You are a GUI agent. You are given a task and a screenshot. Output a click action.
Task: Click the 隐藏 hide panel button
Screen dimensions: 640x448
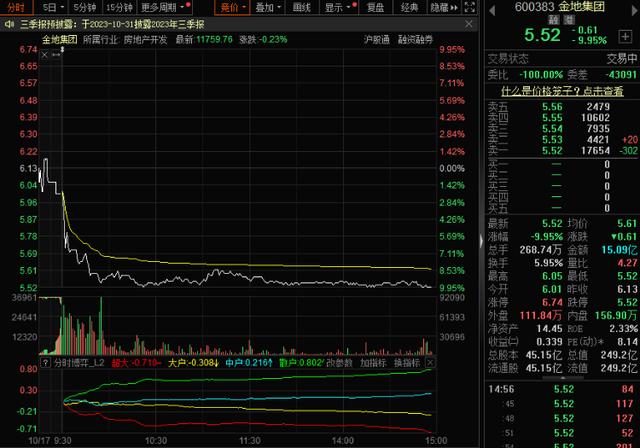pyautogui.click(x=444, y=7)
